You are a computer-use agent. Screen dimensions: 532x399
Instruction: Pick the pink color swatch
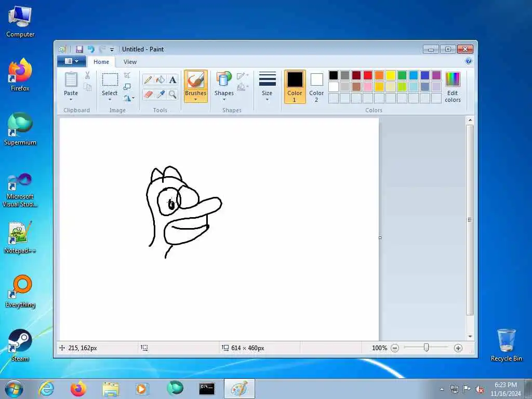point(368,87)
